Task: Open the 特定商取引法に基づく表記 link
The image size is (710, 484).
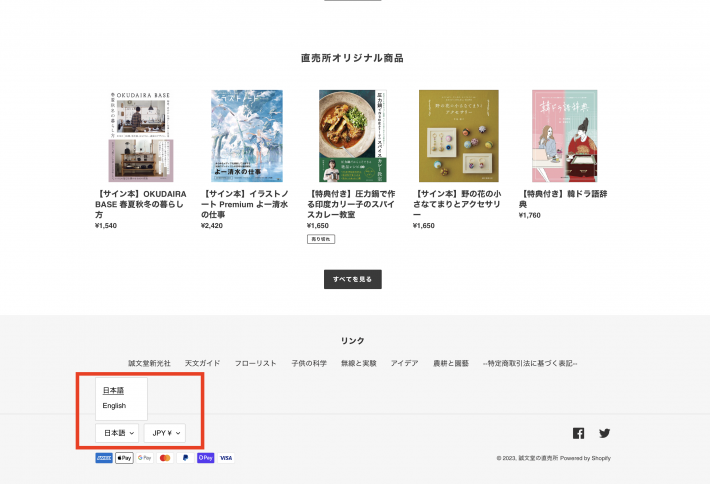Action: 530,363
